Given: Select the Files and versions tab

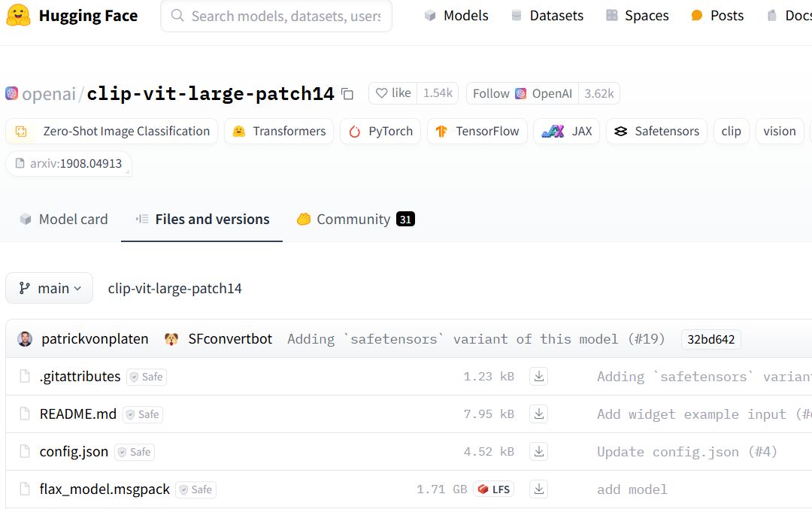Looking at the screenshot, I should (202, 219).
